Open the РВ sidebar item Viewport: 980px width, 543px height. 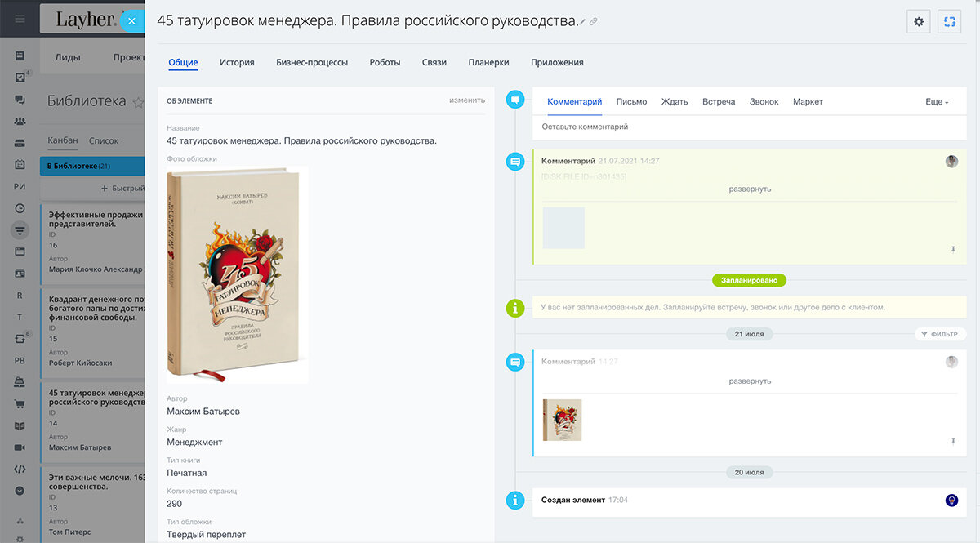pos(20,360)
